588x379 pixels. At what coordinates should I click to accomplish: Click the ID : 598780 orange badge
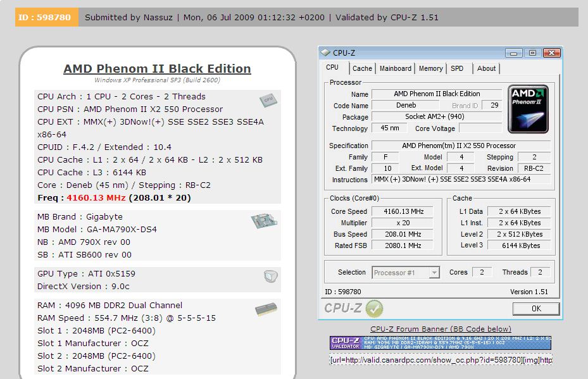[46, 17]
